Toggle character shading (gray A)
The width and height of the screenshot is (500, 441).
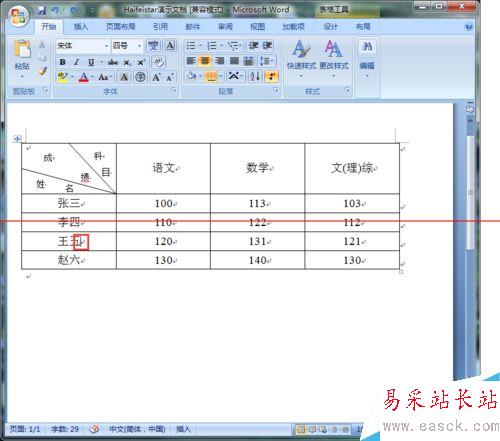pos(124,77)
